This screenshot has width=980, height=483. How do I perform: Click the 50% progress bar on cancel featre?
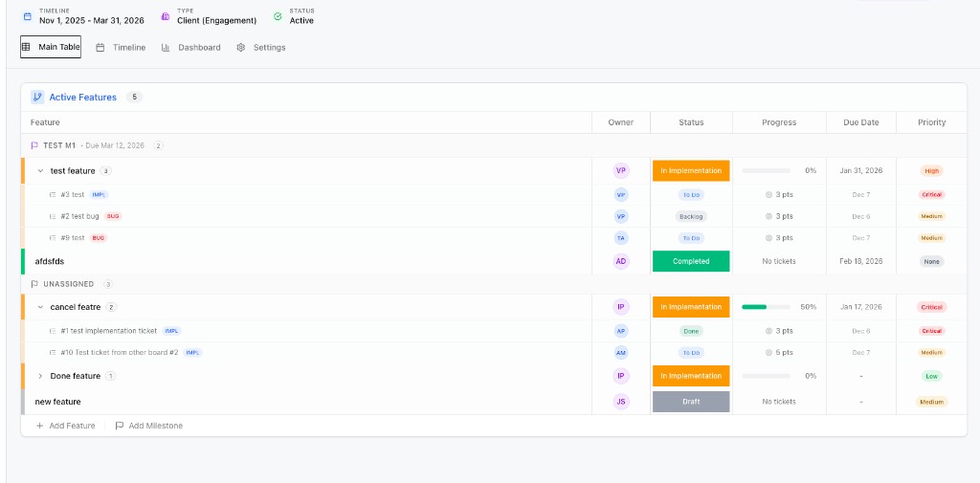click(x=766, y=307)
